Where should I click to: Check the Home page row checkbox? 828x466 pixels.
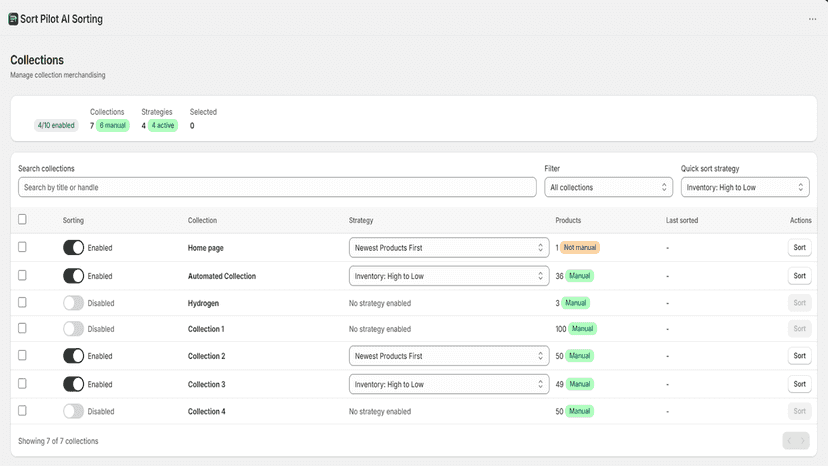pos(22,247)
